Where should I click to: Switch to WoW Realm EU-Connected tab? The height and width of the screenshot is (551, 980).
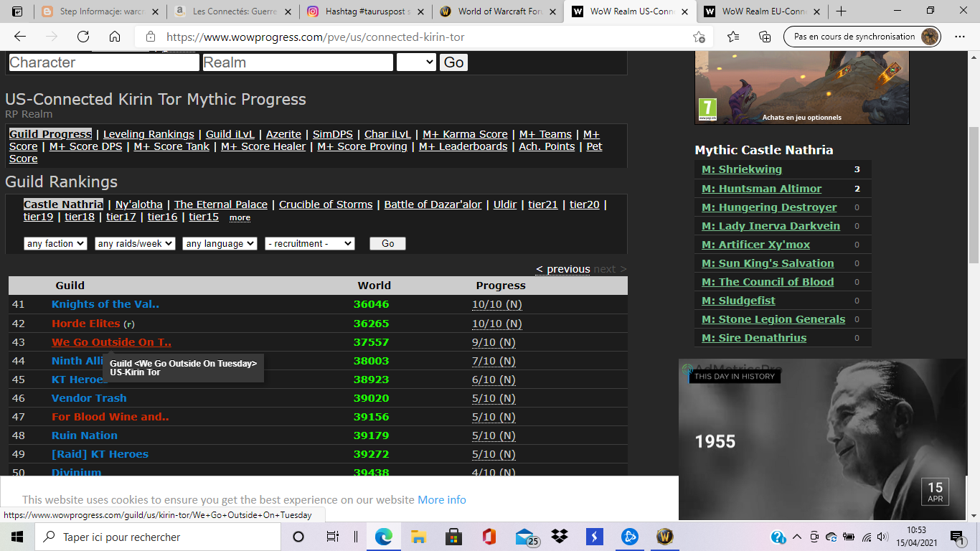pos(763,11)
